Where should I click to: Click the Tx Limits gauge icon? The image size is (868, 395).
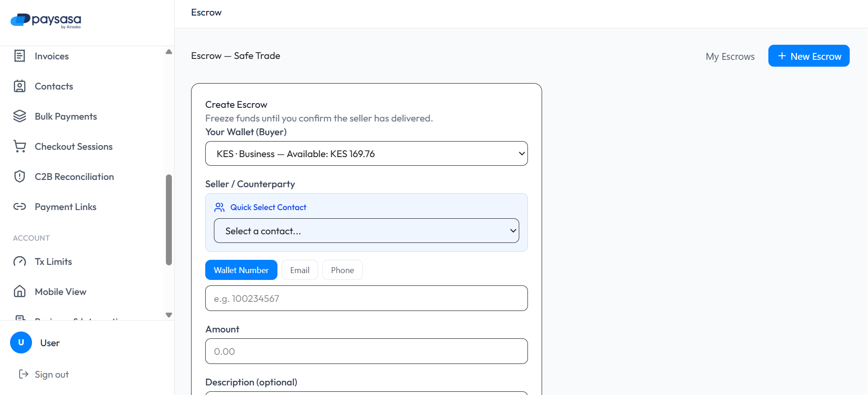tap(20, 261)
